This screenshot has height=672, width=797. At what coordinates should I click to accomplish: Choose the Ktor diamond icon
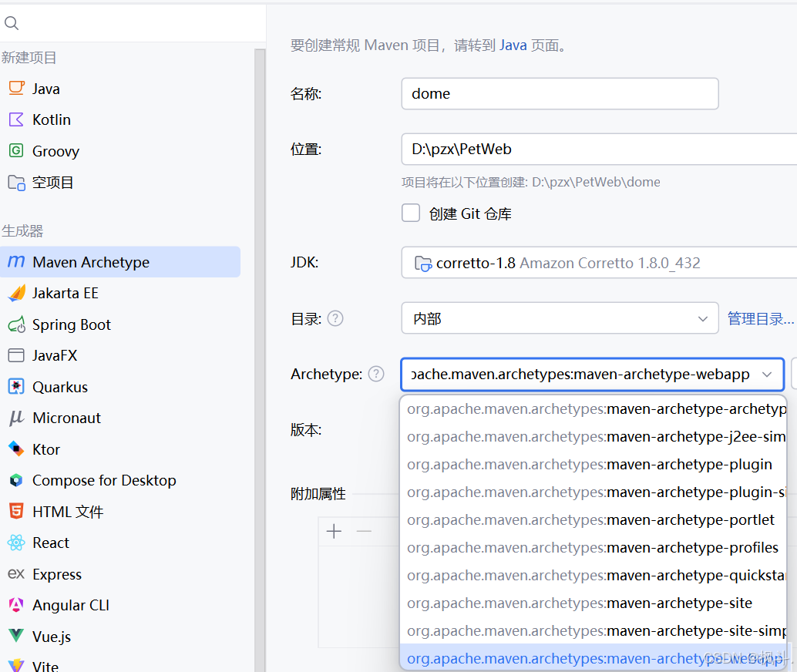(16, 449)
